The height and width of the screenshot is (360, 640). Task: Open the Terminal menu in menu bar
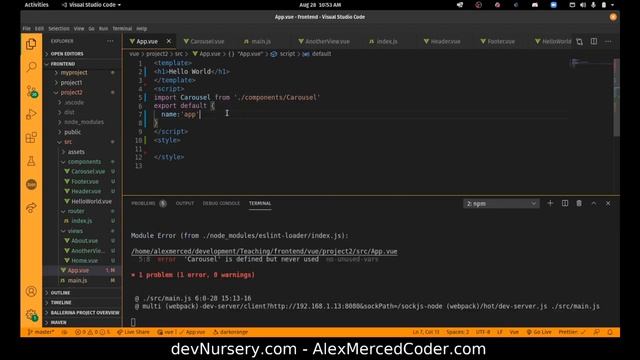click(x=122, y=29)
